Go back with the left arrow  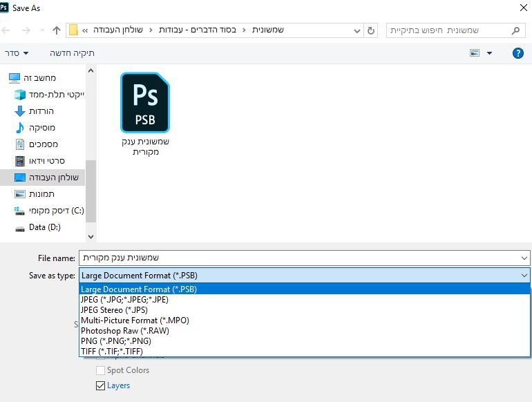tap(6, 30)
